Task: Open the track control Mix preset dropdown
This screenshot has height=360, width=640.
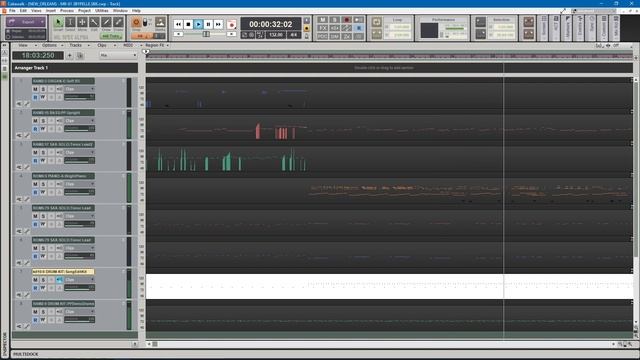Action: pos(118,55)
